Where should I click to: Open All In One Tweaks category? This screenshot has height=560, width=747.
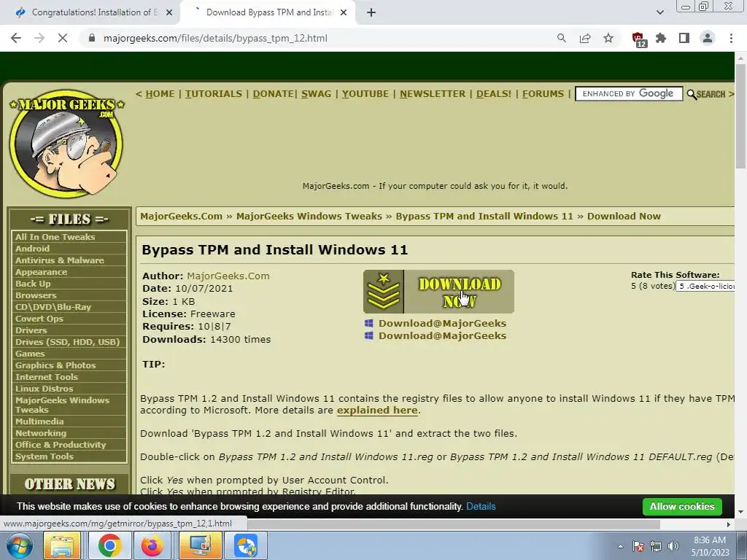(55, 237)
